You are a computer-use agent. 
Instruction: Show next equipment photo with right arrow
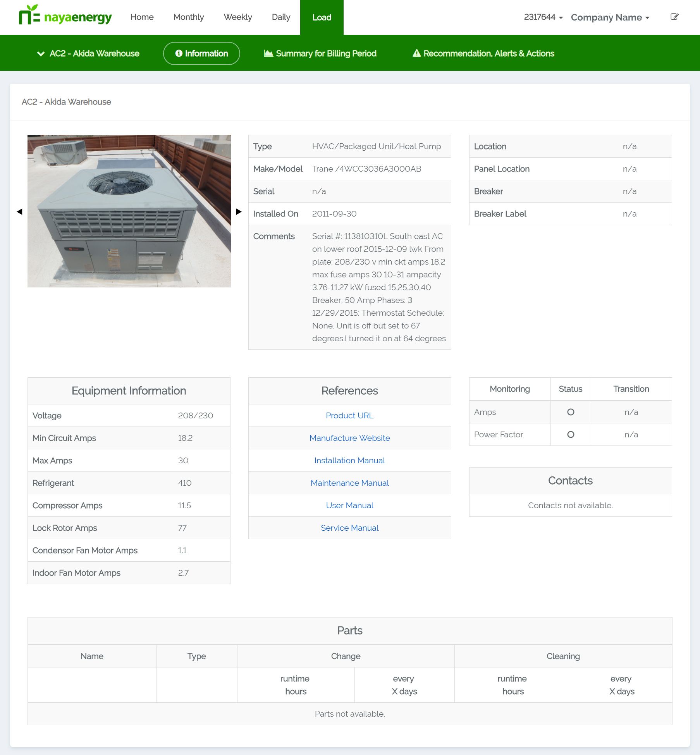[x=239, y=212]
